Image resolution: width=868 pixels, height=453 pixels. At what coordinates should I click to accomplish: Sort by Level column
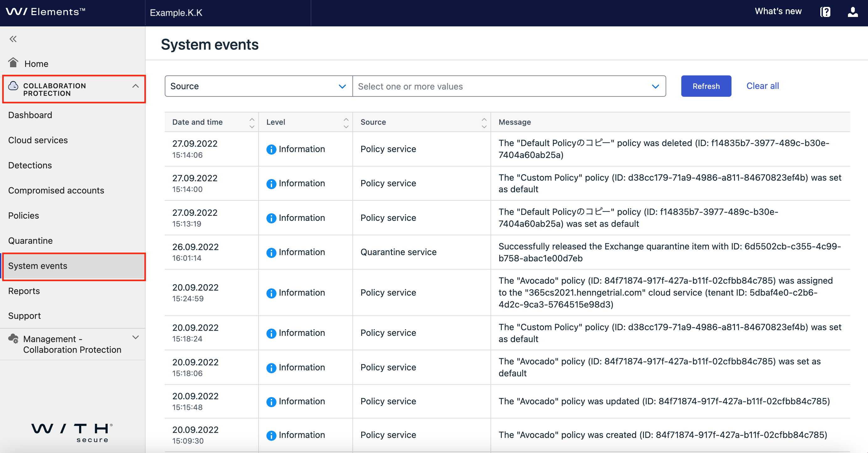[x=346, y=123]
